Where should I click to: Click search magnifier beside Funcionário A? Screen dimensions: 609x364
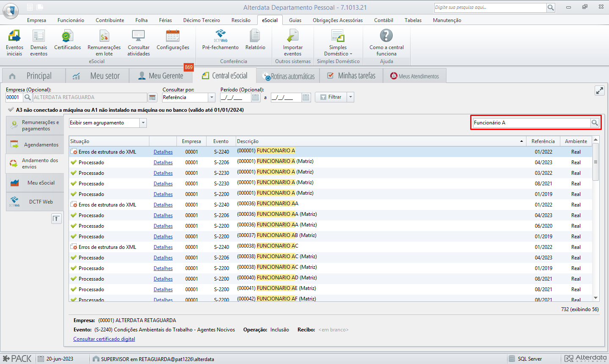595,123
